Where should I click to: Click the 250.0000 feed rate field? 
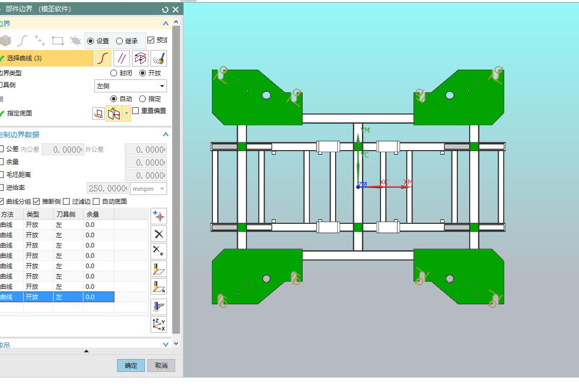click(107, 188)
